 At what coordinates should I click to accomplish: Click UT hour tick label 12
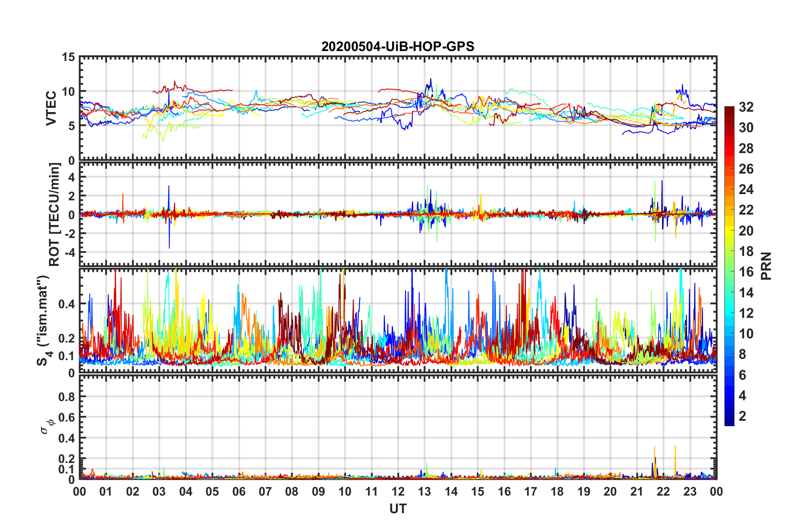coord(398,491)
